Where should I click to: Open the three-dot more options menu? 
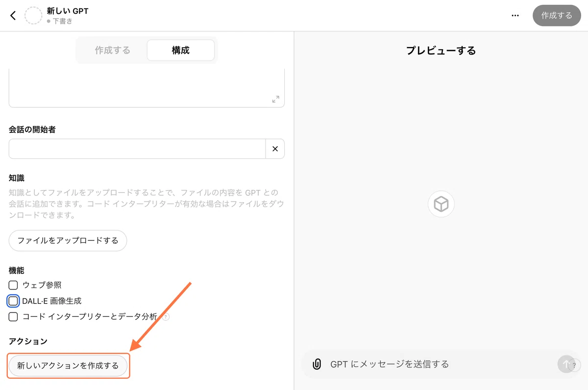coord(515,15)
